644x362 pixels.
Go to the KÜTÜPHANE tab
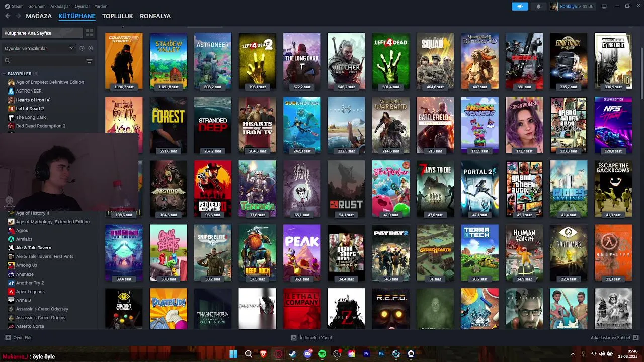click(x=77, y=16)
